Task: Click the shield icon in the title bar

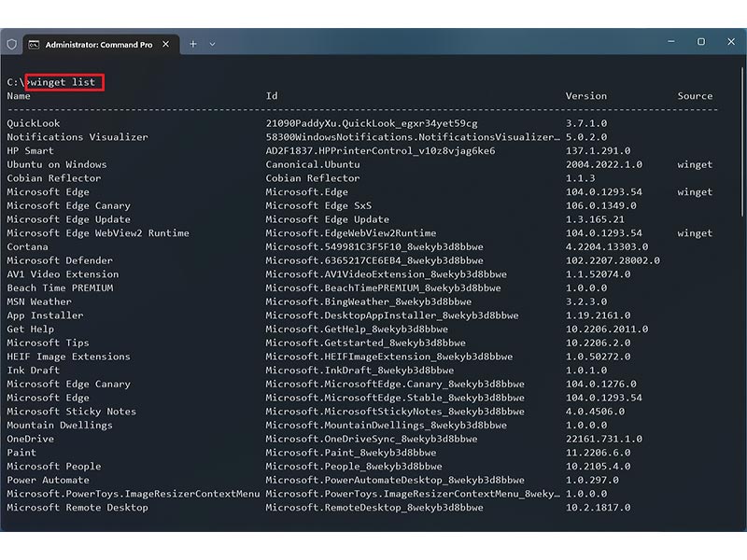Action: point(12,44)
